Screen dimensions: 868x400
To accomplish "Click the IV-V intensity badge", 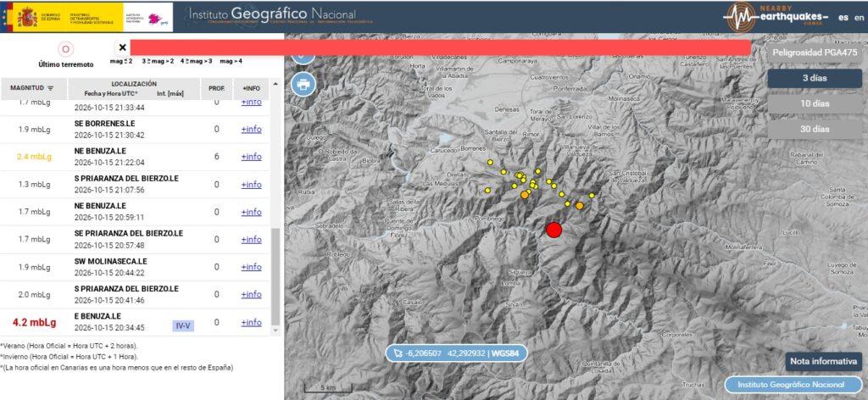I will tap(183, 326).
